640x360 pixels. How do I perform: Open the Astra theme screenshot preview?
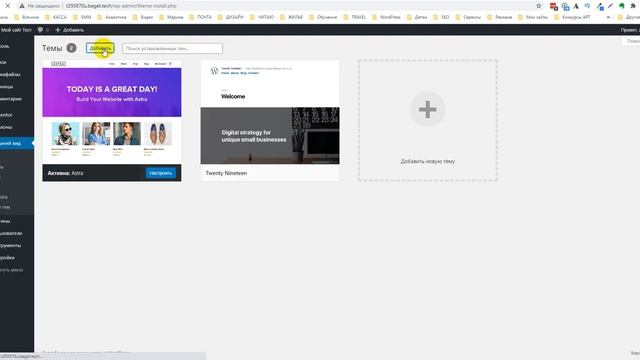coord(112,112)
